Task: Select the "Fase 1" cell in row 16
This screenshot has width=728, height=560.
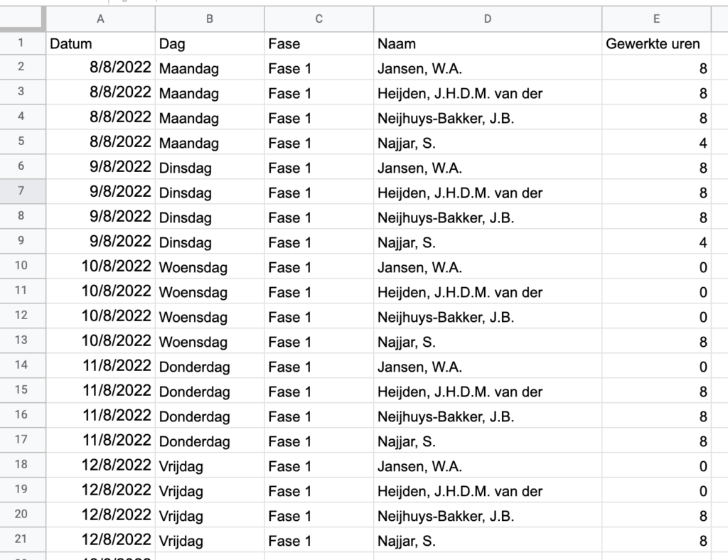Action: [319, 417]
